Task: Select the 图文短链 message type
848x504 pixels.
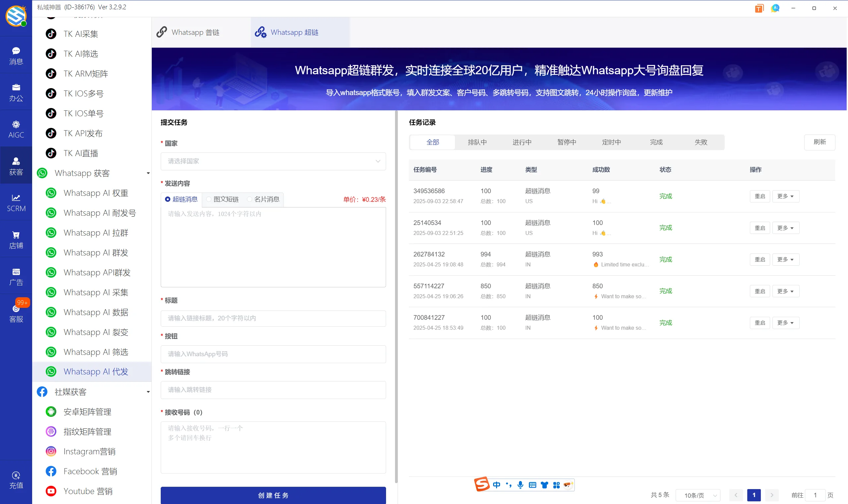Action: click(222, 199)
